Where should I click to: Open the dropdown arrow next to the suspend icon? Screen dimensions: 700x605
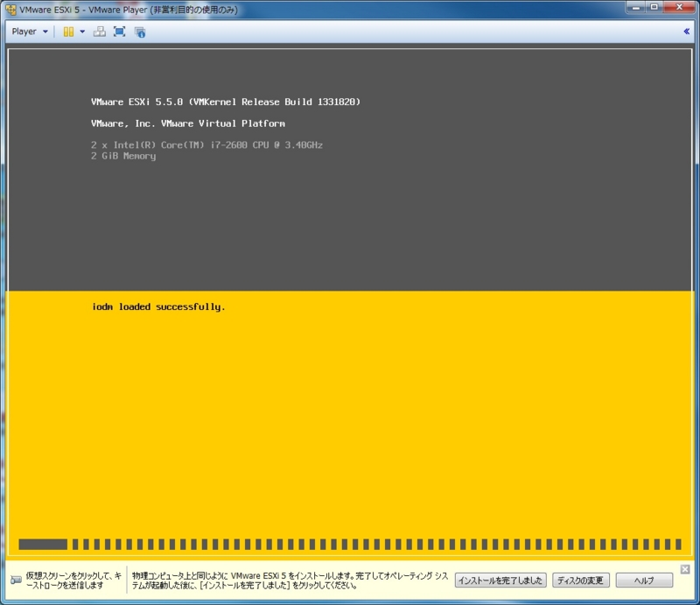click(x=81, y=32)
